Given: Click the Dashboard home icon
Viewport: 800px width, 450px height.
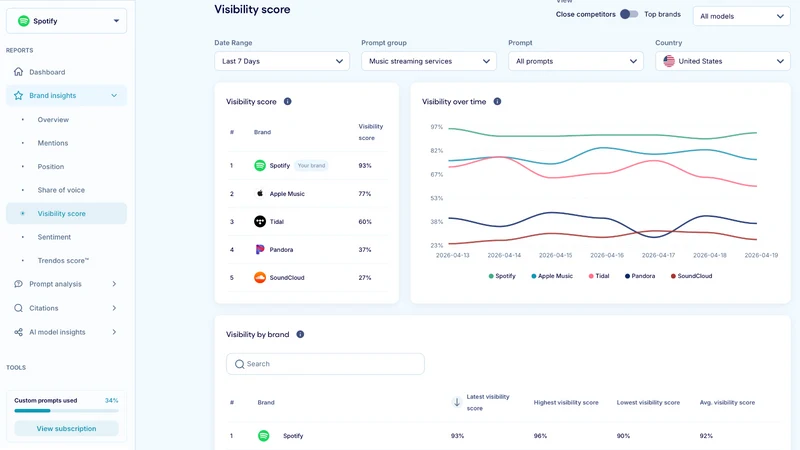Looking at the screenshot, I should (18, 72).
